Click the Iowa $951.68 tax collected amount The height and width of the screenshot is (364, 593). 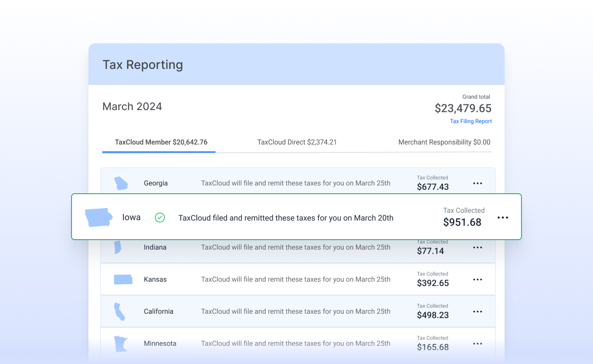(462, 222)
